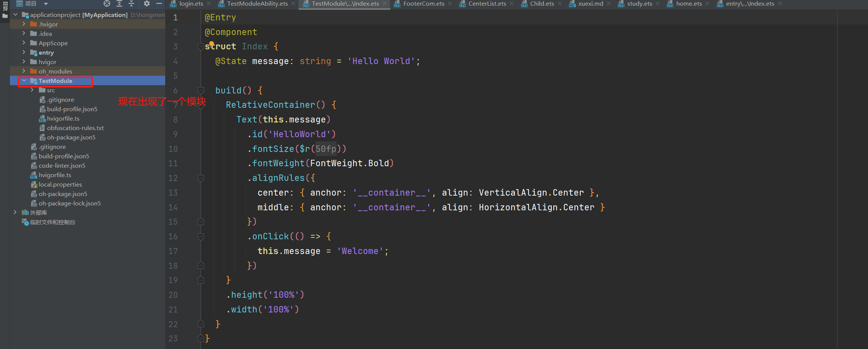Fold the alignRules block at line 12
This screenshot has height=349, width=868.
pyautogui.click(x=201, y=178)
